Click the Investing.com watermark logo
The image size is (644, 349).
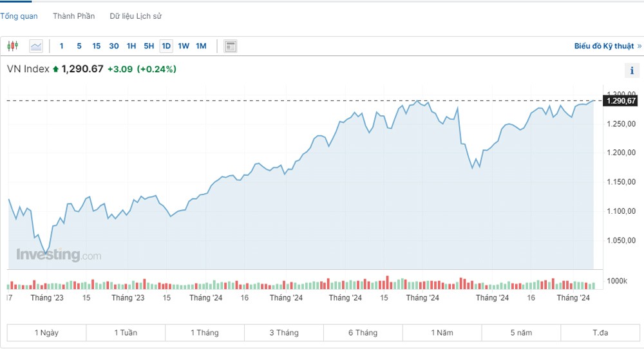[59, 255]
